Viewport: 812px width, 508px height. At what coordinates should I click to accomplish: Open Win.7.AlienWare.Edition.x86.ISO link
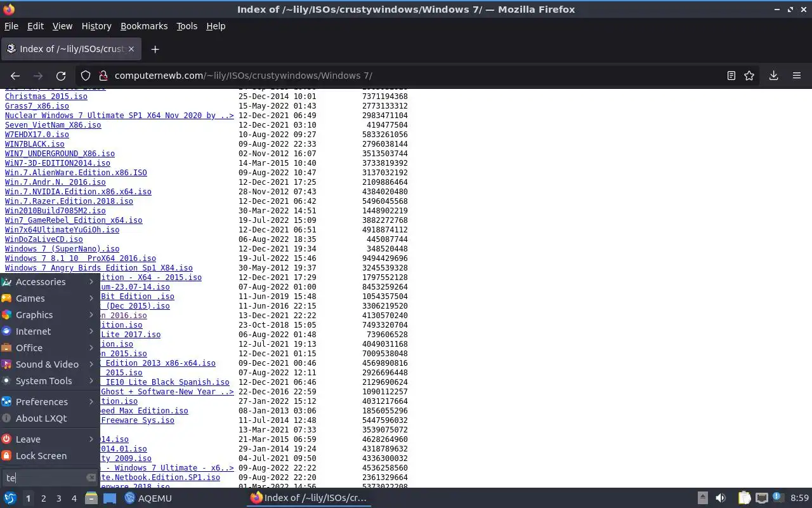click(x=76, y=173)
